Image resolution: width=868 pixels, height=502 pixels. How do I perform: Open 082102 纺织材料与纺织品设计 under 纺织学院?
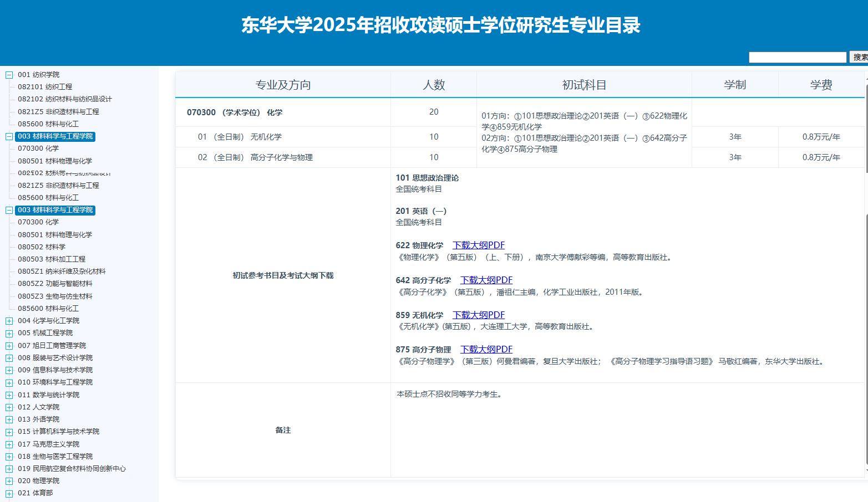[65, 99]
